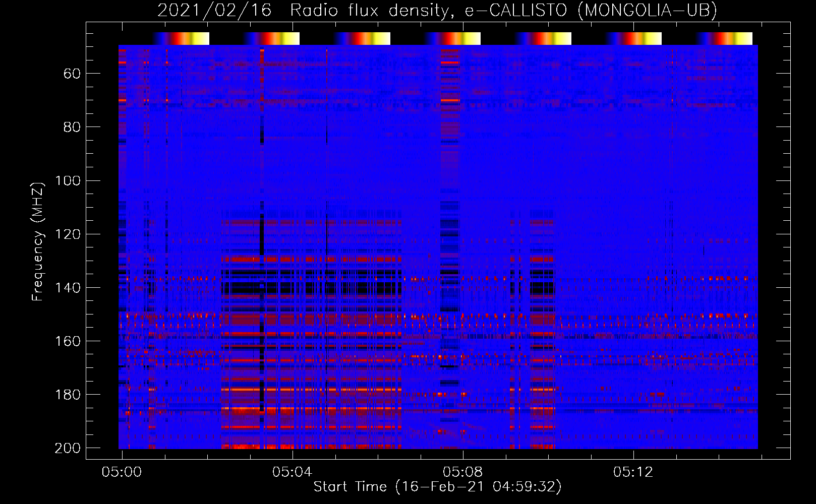Click the 120 frequency tick label
This screenshot has width=816, height=504.
click(68, 234)
